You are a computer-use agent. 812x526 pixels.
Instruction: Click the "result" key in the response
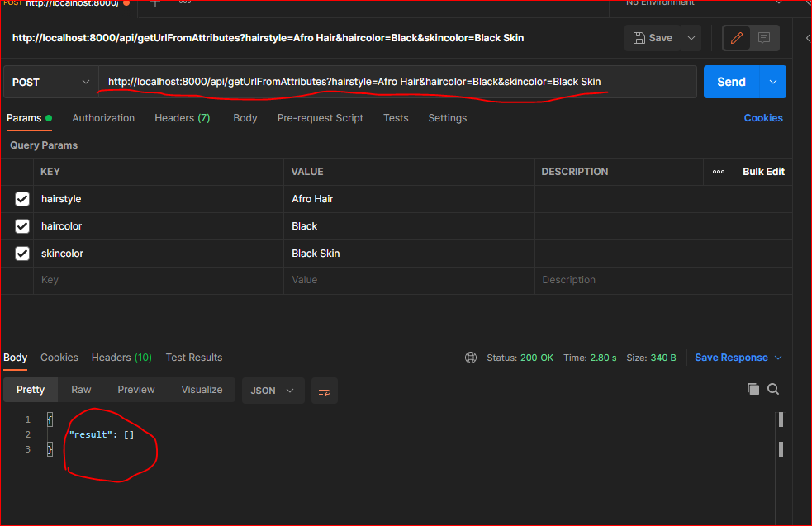(x=91, y=434)
